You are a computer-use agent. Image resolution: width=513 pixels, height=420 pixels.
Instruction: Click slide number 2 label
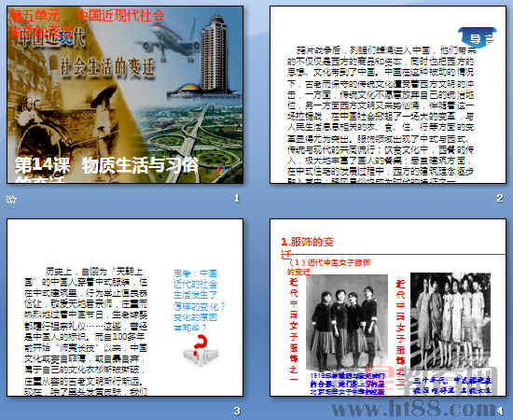point(500,198)
